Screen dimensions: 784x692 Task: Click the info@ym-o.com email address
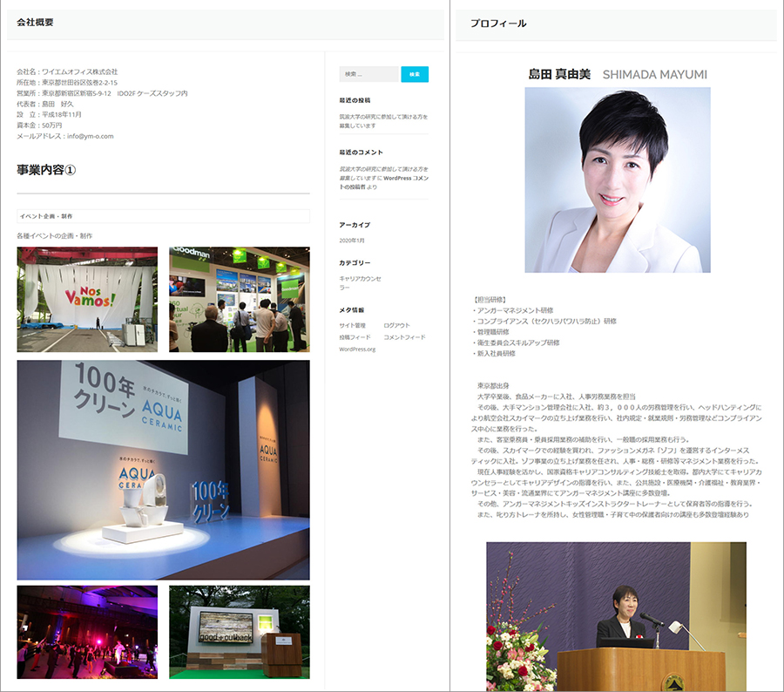pyautogui.click(x=90, y=136)
